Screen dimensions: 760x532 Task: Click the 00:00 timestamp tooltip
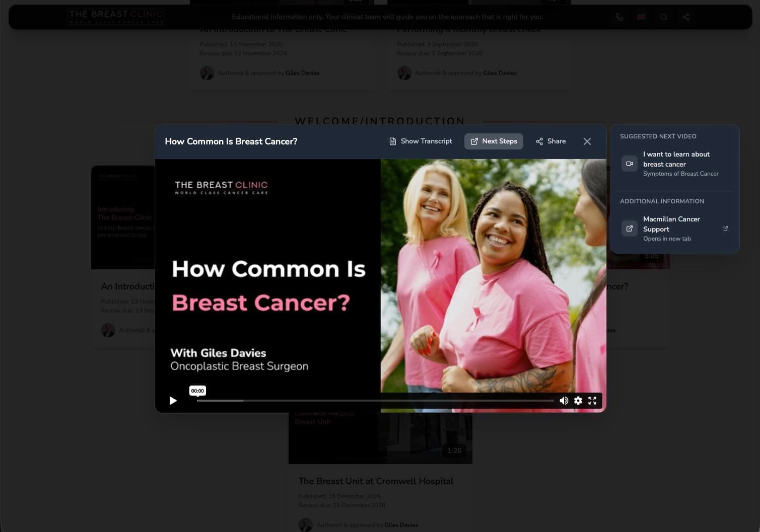(197, 391)
